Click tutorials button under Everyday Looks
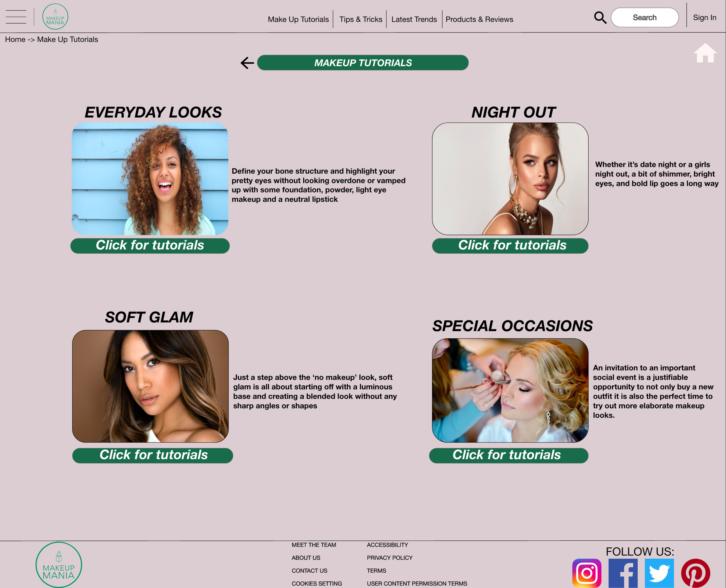 pyautogui.click(x=150, y=246)
